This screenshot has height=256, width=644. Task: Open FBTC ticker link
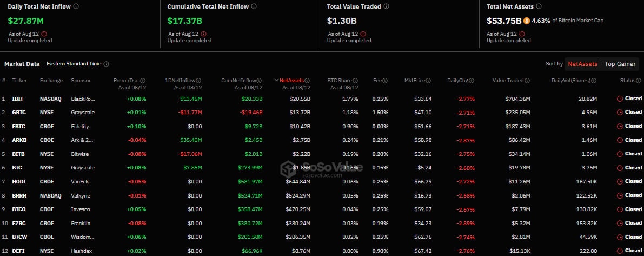18,127
